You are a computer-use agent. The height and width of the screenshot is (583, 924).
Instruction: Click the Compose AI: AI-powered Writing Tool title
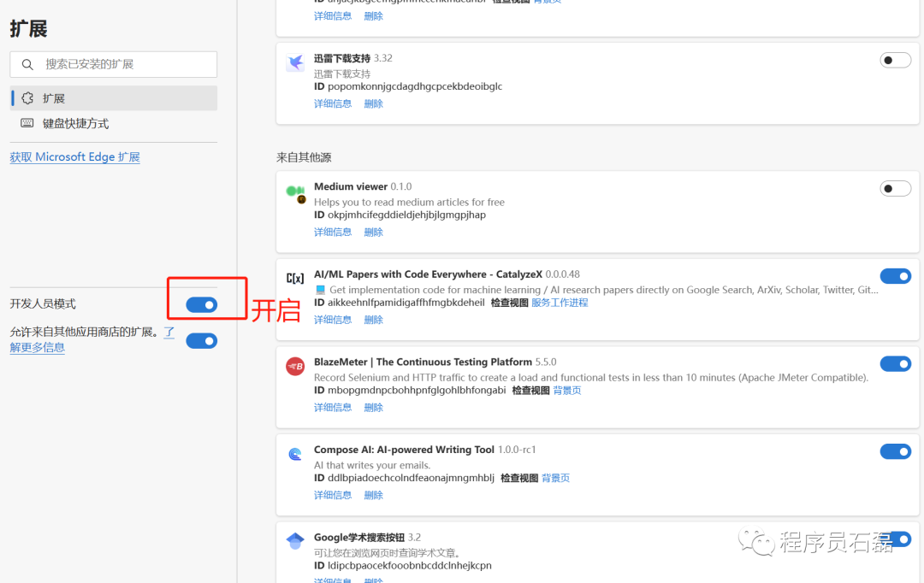coord(404,450)
